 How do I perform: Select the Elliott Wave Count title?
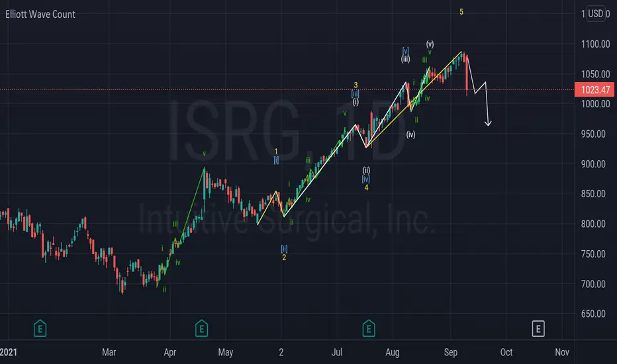pyautogui.click(x=40, y=14)
